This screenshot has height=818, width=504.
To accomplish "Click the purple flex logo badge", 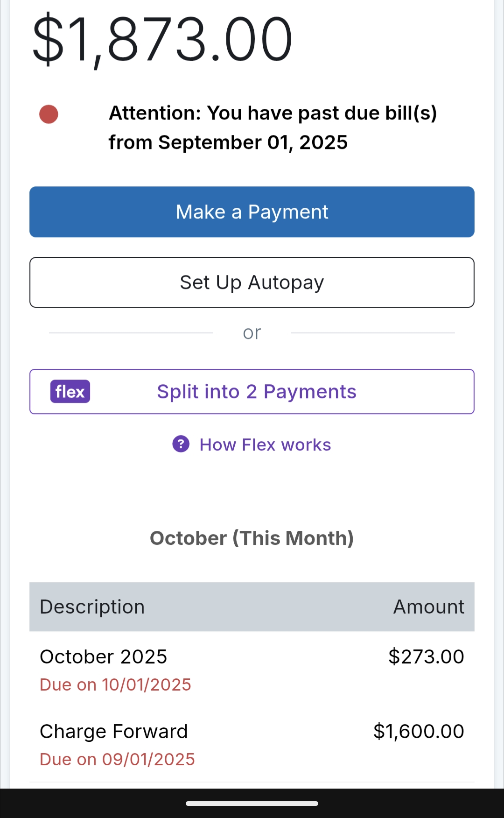I will click(70, 391).
